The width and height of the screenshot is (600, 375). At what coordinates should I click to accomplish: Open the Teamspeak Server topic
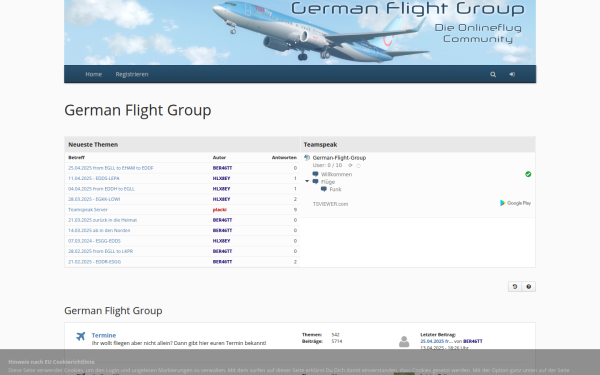point(88,210)
